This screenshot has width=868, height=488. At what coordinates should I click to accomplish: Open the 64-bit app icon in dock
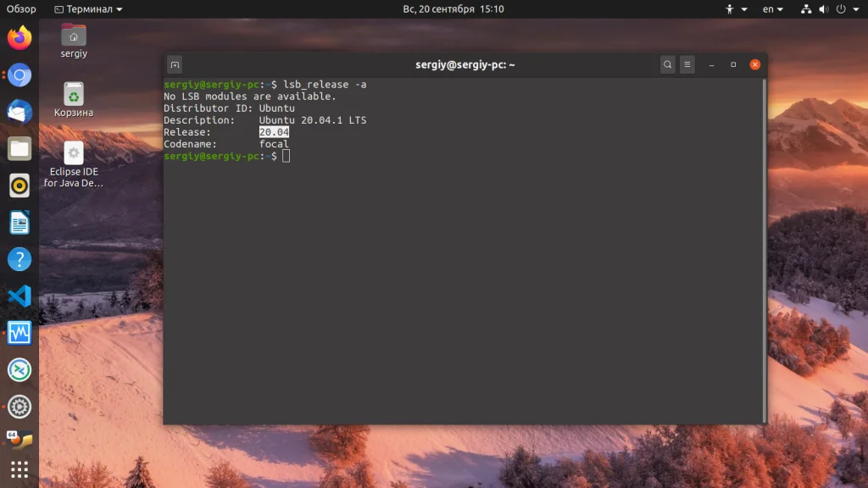click(x=19, y=440)
